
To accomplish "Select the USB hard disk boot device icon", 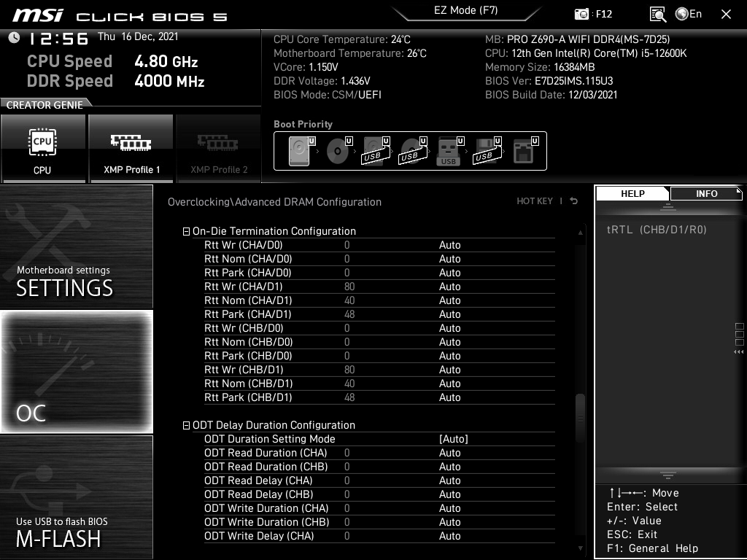I will [x=376, y=151].
